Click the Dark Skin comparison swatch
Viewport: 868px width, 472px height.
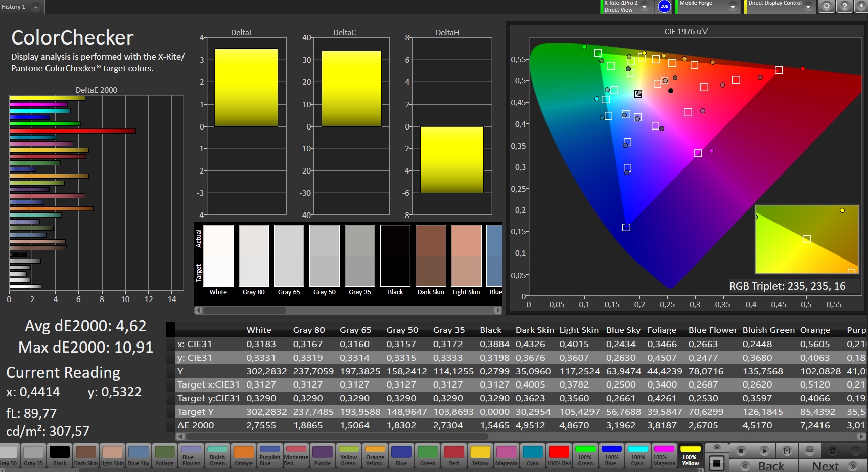pyautogui.click(x=431, y=255)
